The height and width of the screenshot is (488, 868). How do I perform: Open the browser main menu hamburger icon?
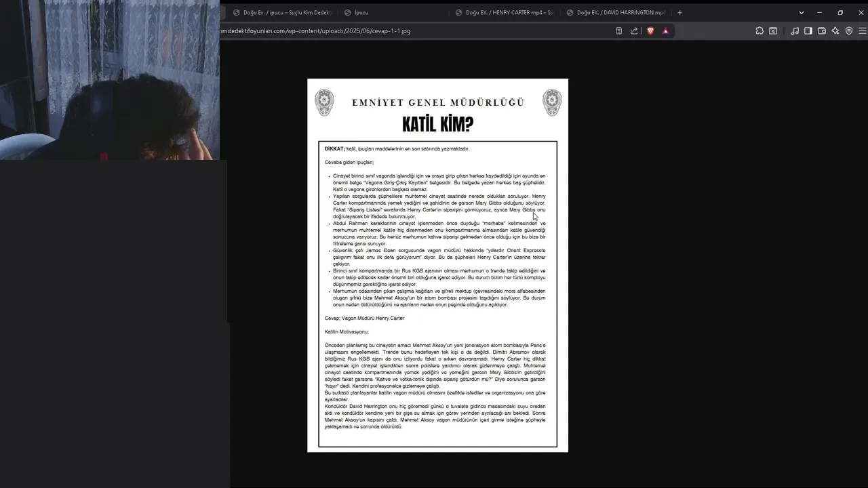point(862,30)
